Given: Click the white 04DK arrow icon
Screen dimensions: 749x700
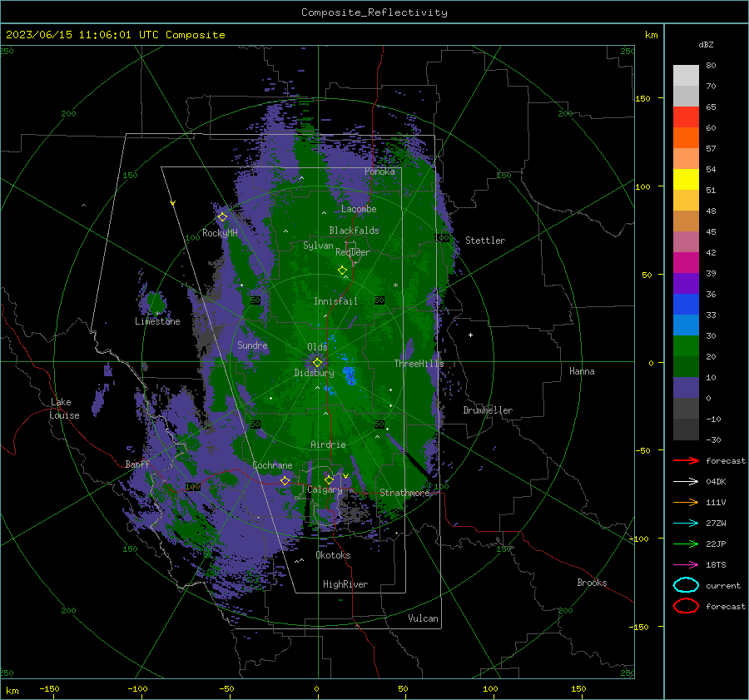Looking at the screenshot, I should tap(686, 482).
